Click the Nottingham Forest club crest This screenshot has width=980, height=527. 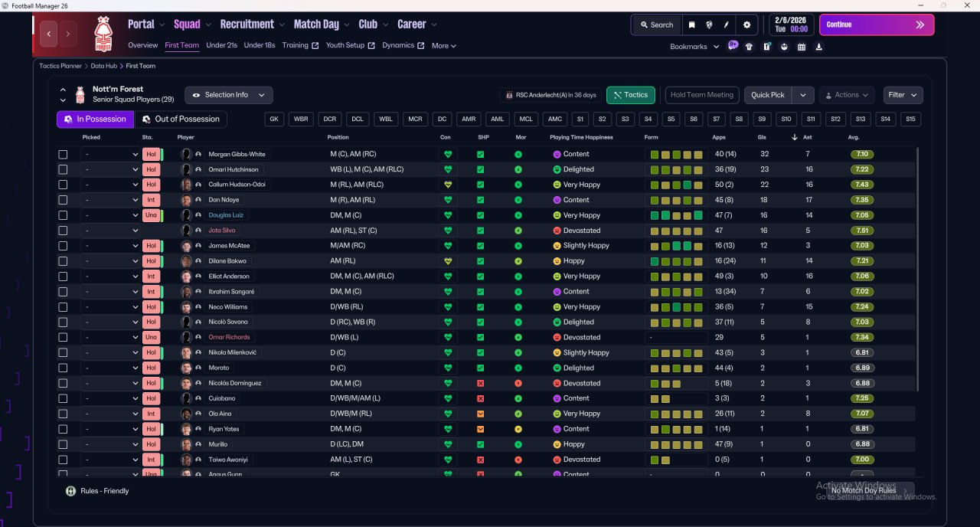(103, 34)
